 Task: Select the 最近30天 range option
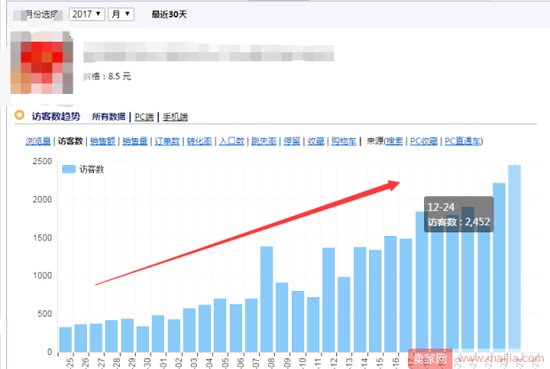(x=169, y=15)
